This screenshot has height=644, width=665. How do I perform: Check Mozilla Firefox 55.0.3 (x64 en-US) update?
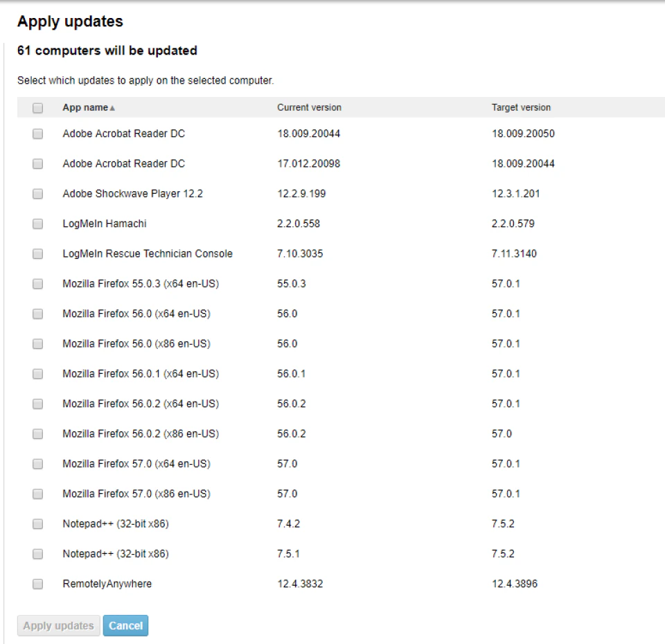38,284
